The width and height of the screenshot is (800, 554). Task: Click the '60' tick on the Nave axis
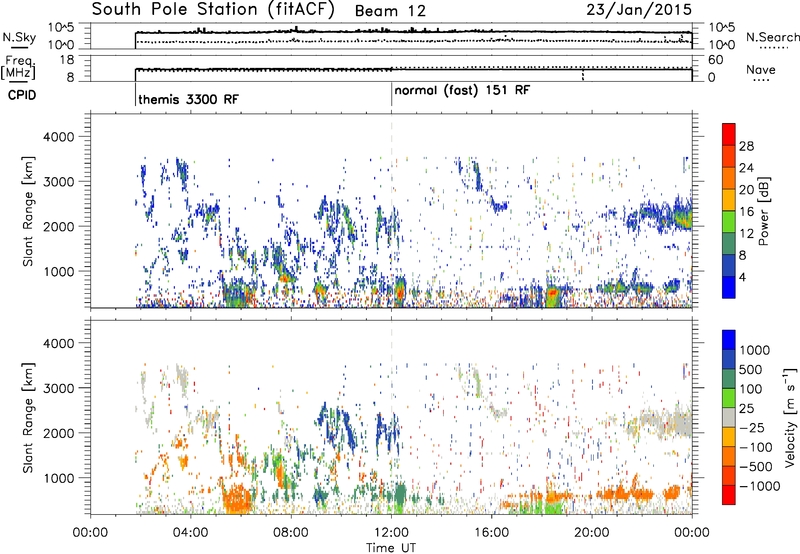point(715,60)
